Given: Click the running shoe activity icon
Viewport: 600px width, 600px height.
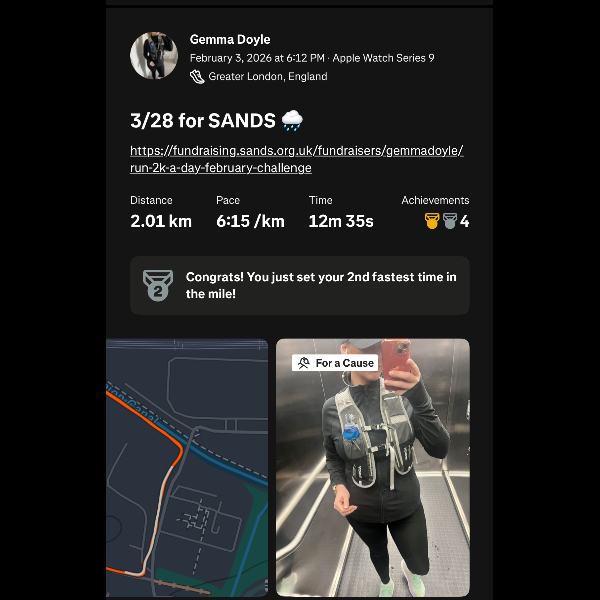Looking at the screenshot, I should click(x=197, y=77).
